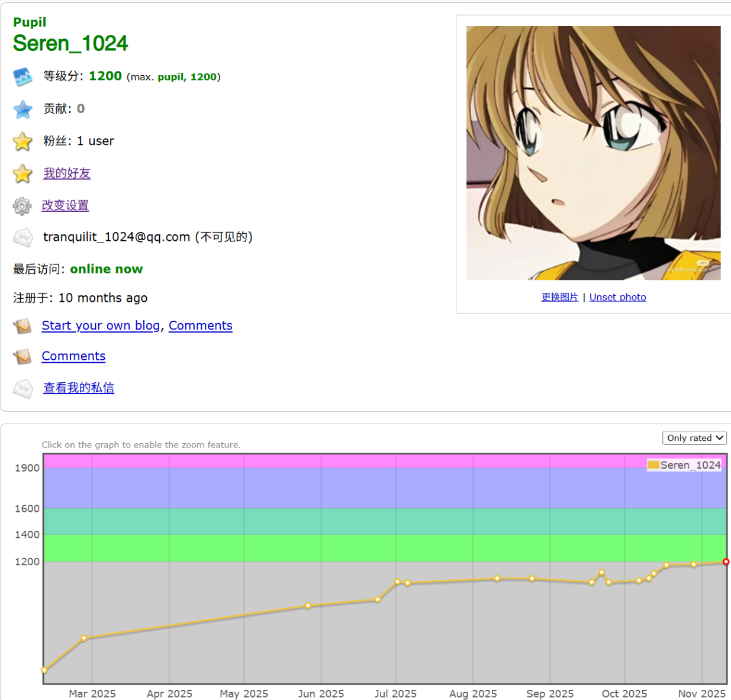The image size is (731, 700).
Task: Click the 1400 rating axis label
Action: (27, 534)
